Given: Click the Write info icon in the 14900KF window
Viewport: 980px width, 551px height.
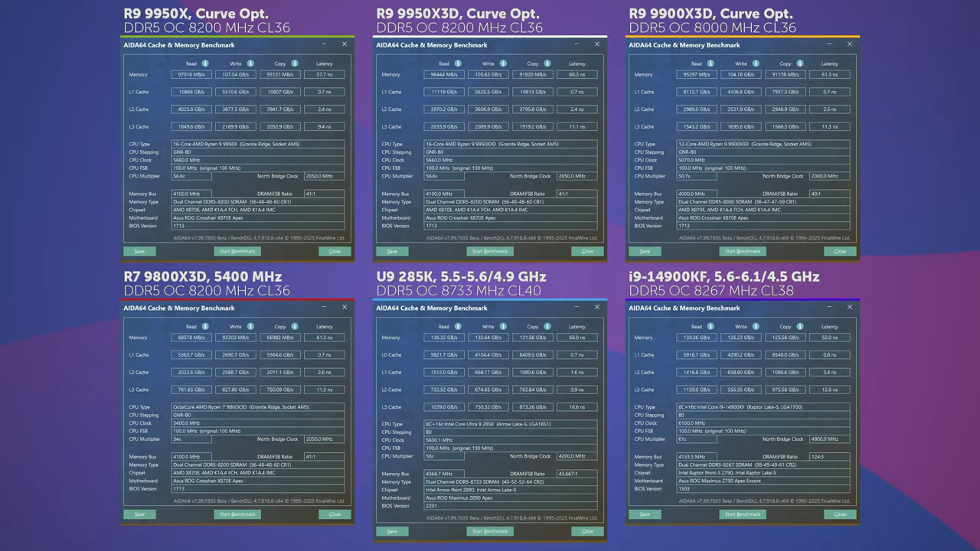Looking at the screenshot, I should [x=755, y=327].
